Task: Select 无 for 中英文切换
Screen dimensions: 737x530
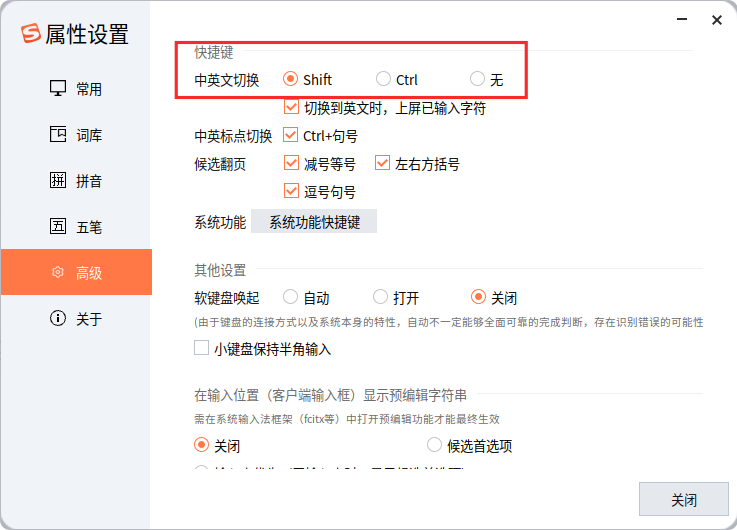Action: pyautogui.click(x=477, y=79)
